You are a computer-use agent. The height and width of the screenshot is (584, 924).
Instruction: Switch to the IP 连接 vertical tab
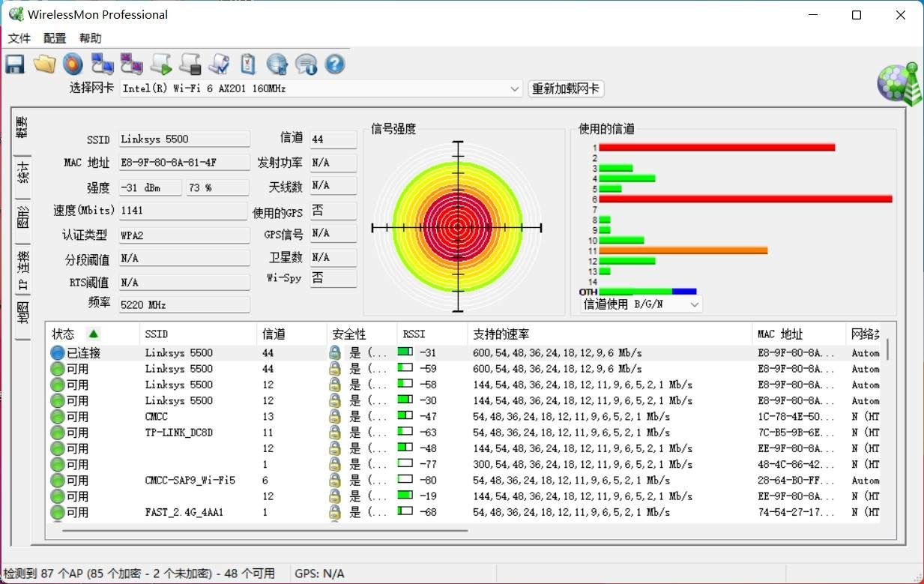(23, 270)
